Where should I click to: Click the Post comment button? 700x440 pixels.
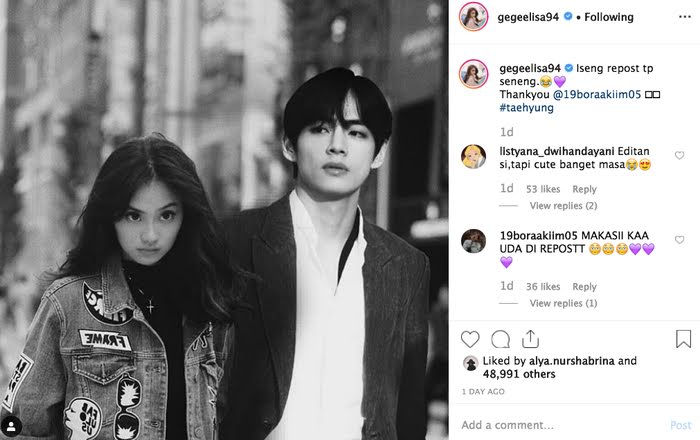(x=680, y=425)
